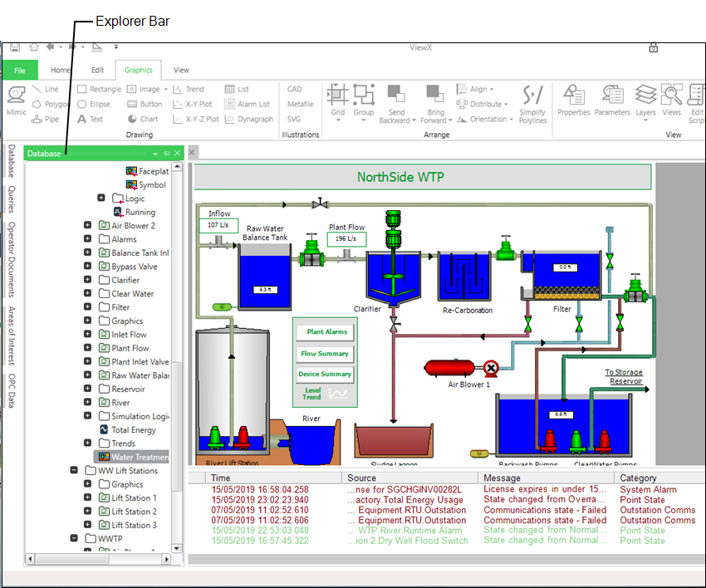Open the Properties view
Image resolution: width=706 pixels, height=588 pixels.
(573, 100)
